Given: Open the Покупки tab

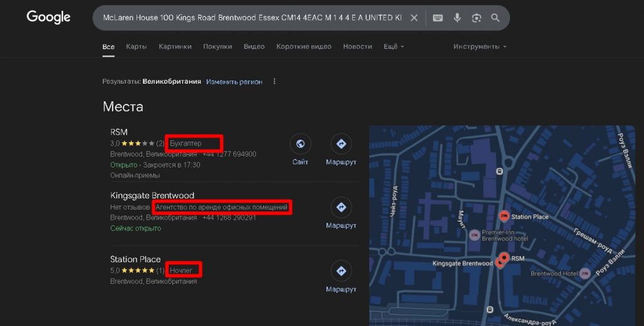Looking at the screenshot, I should [218, 47].
